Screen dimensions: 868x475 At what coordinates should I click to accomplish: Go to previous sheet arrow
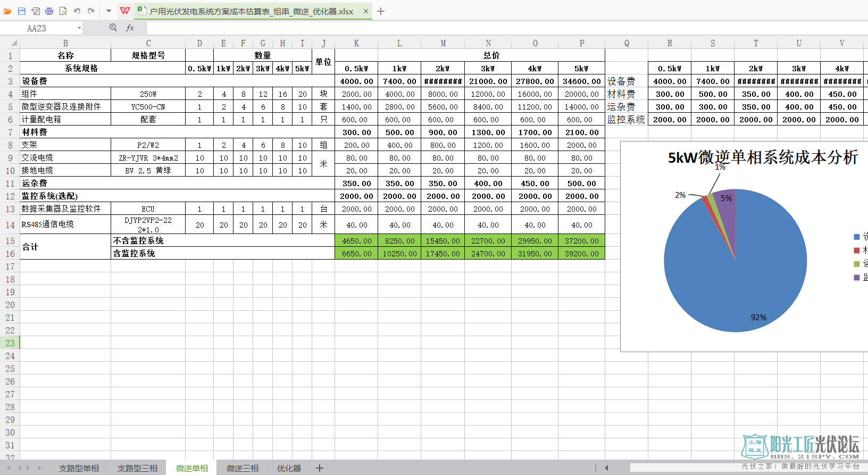(19, 468)
